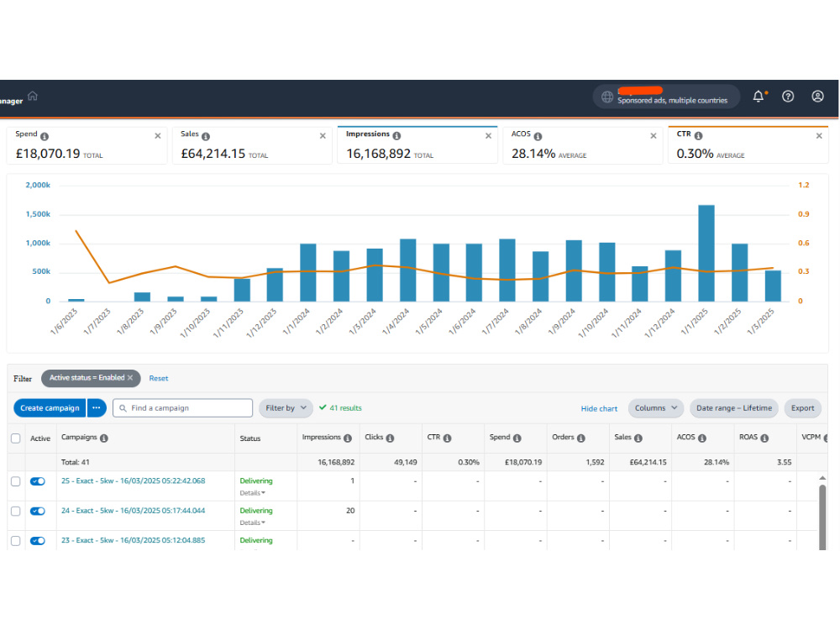Select the ACOS metric card

(x=582, y=145)
